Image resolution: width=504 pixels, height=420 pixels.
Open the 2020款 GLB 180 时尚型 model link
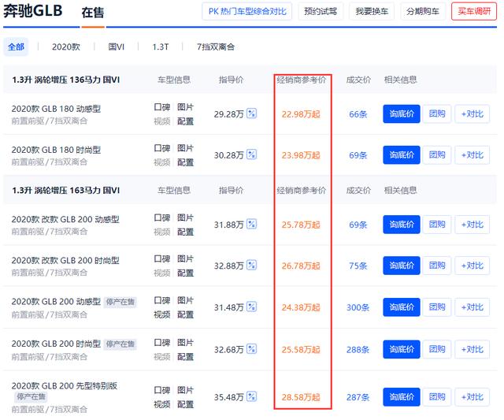click(x=56, y=151)
